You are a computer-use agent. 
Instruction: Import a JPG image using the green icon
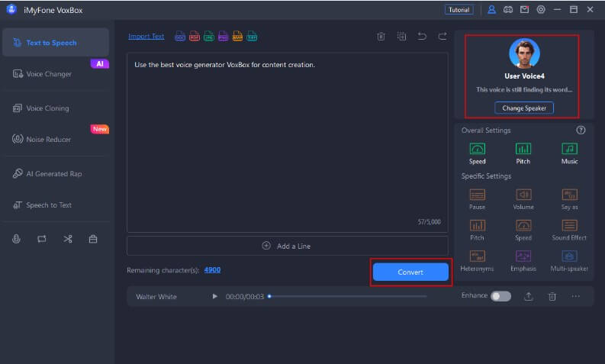tap(209, 37)
